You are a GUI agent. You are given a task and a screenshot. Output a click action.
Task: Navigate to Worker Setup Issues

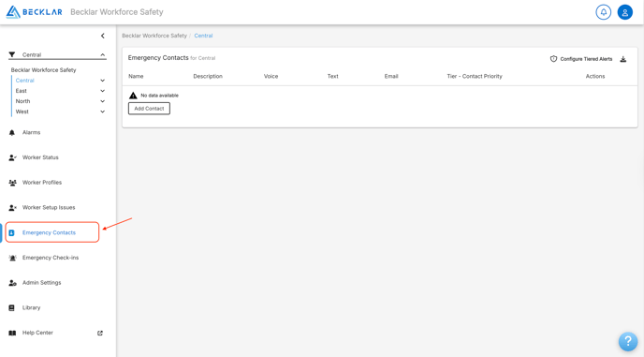coord(49,208)
